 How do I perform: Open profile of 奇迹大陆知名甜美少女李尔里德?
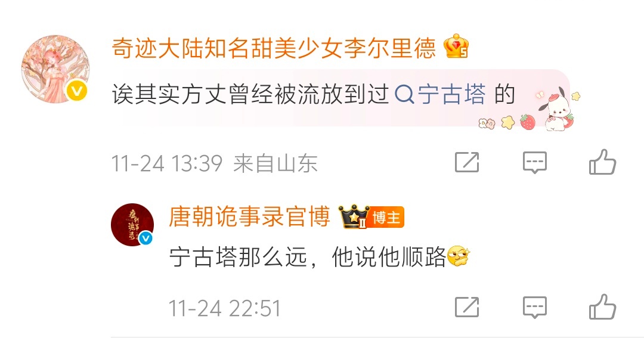click(x=274, y=47)
